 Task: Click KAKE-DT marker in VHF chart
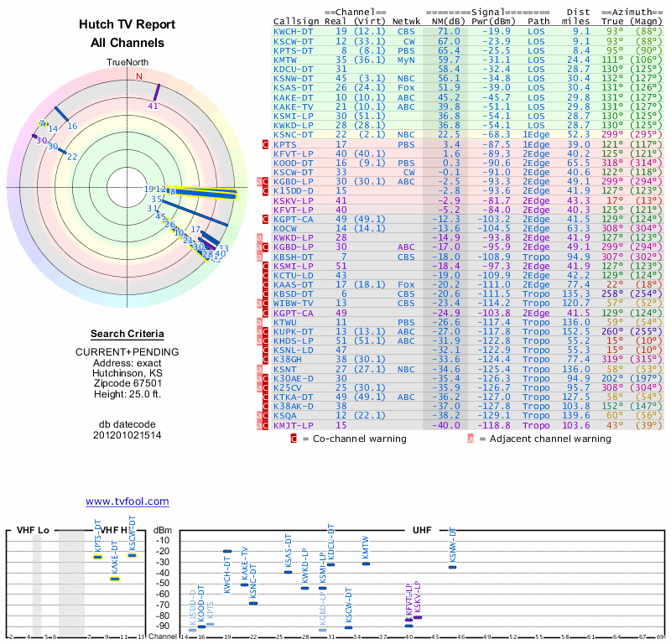pyautogui.click(x=115, y=579)
